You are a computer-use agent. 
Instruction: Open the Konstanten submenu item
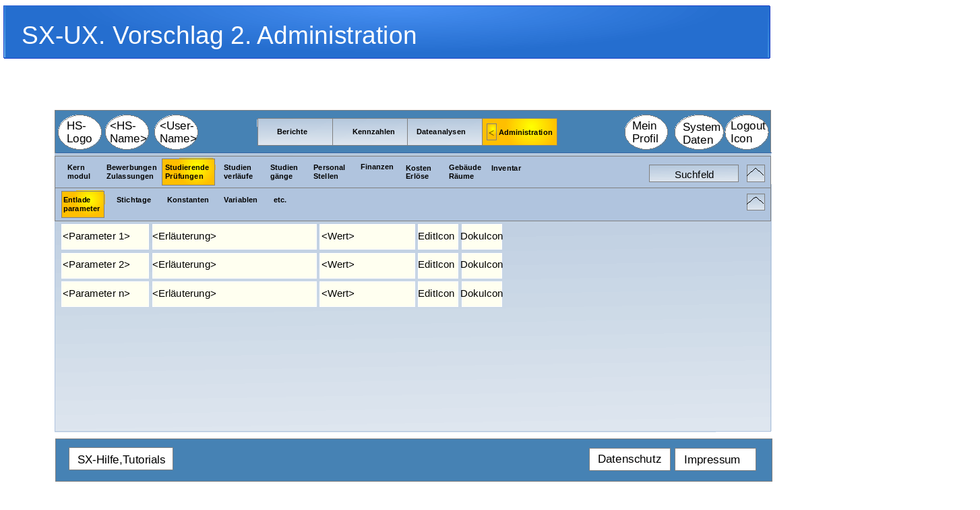tap(188, 200)
